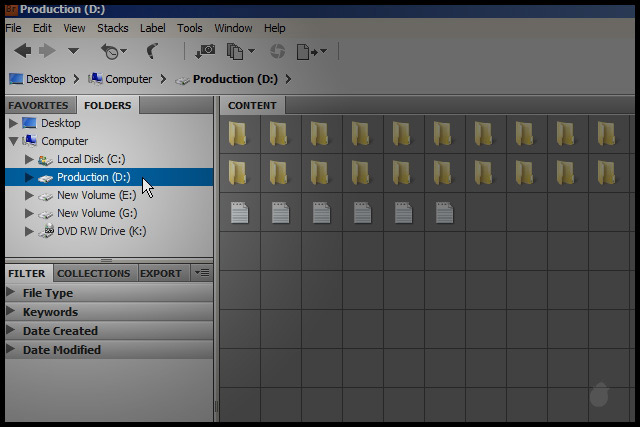640x427 pixels.
Task: Open the Filter panel options menu
Action: click(202, 273)
